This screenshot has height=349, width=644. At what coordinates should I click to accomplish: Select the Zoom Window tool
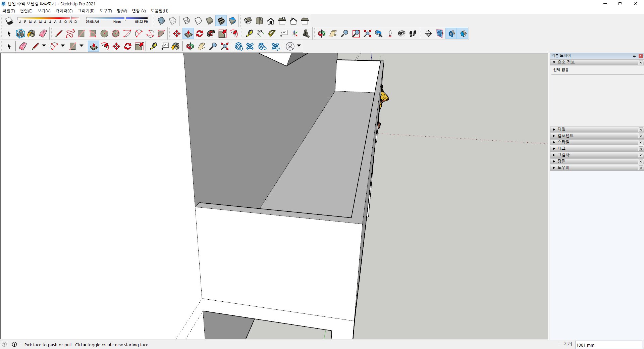tap(356, 34)
